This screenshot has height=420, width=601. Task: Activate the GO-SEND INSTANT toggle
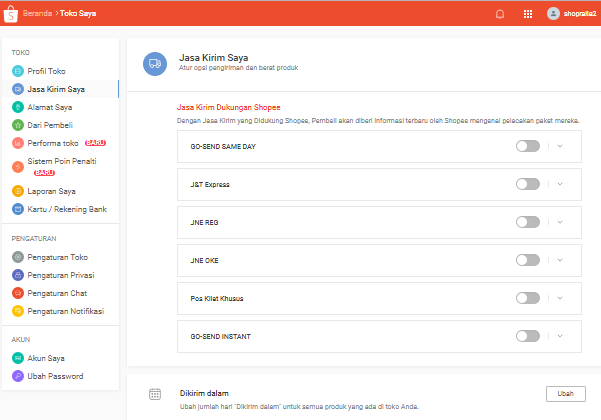tap(528, 336)
